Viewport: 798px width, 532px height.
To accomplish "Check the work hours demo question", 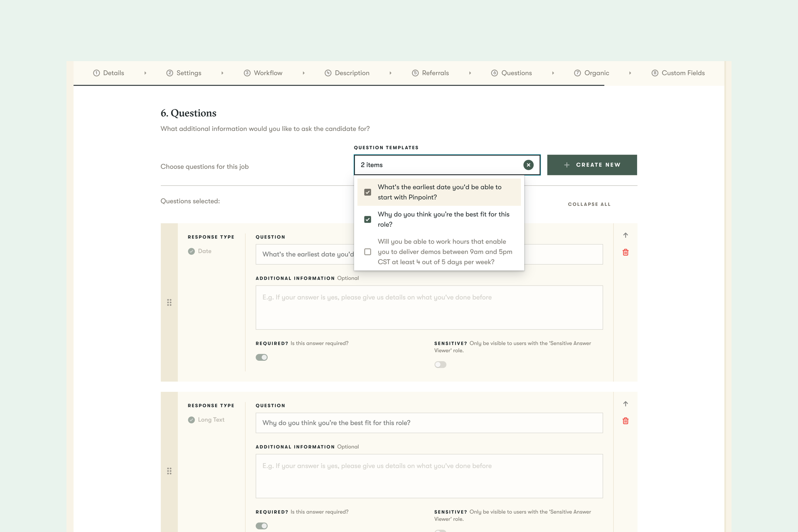I will [x=367, y=252].
